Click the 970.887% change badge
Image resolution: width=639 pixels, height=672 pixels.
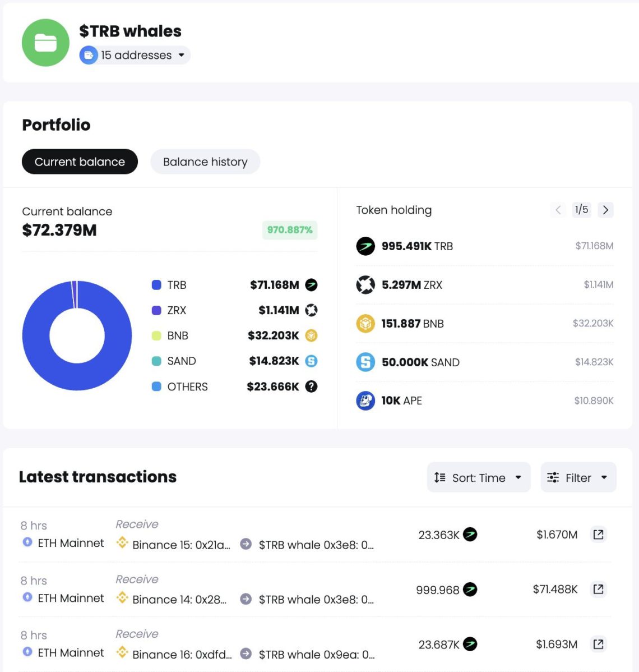click(x=289, y=230)
